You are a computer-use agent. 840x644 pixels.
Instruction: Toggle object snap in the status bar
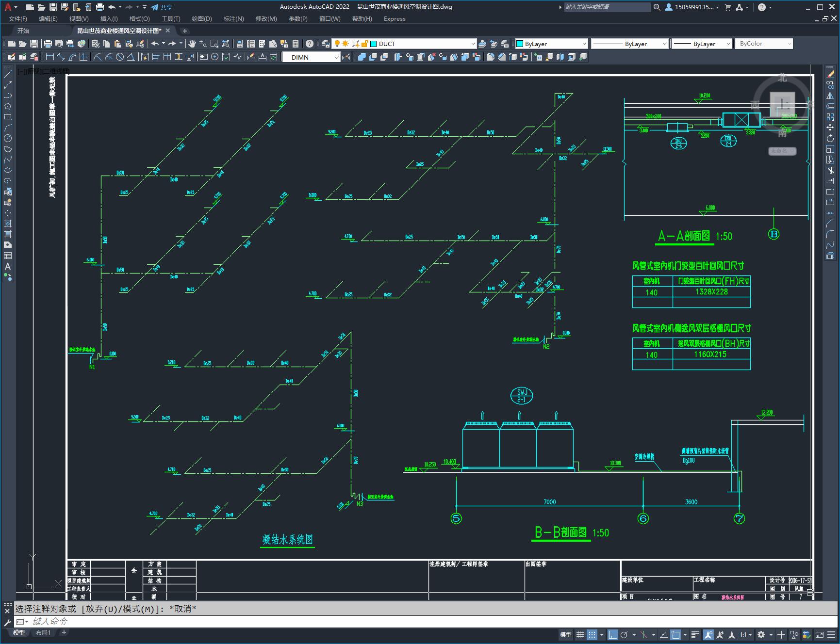tap(675, 634)
